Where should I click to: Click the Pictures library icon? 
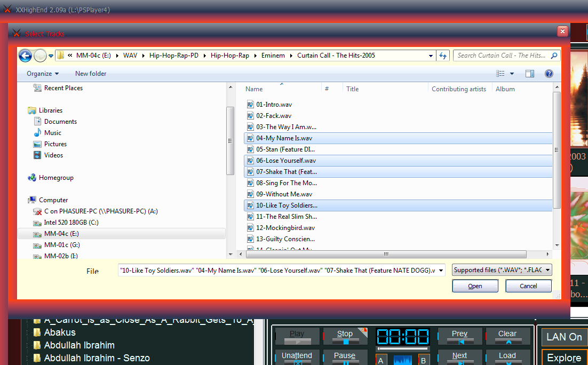coord(37,144)
